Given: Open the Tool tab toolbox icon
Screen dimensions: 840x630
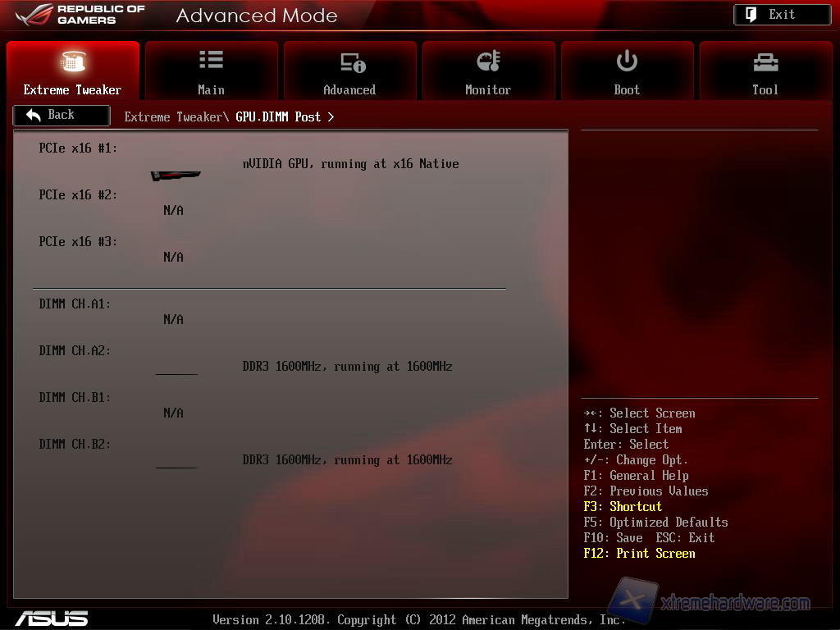Looking at the screenshot, I should click(x=765, y=62).
